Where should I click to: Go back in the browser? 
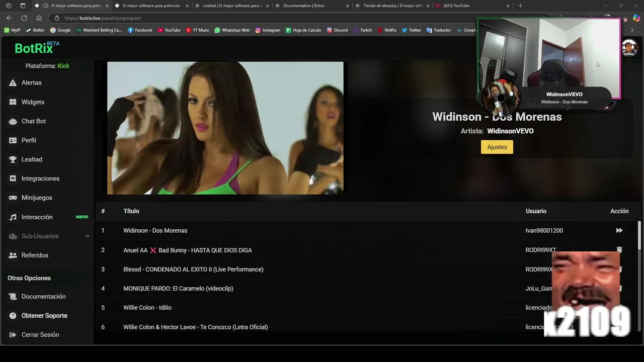point(9,18)
